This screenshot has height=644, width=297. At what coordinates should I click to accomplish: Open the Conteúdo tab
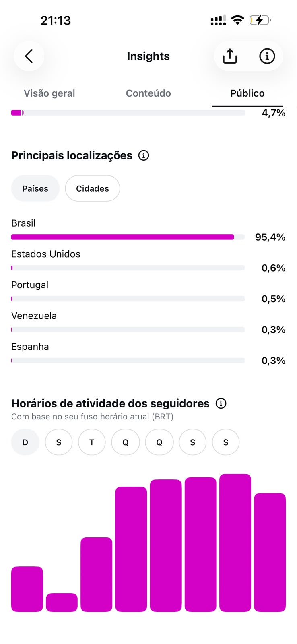148,93
